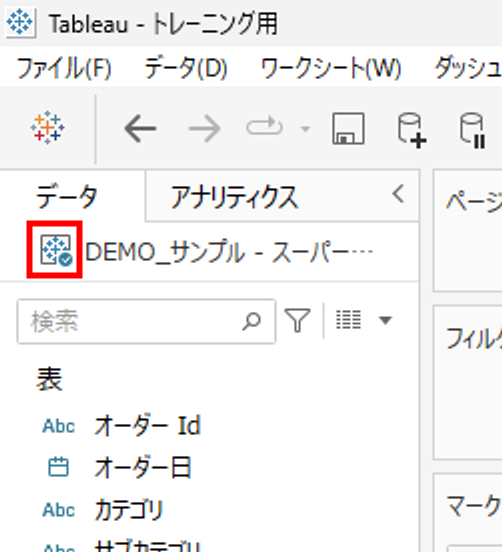The image size is (502, 552).
Task: Filter fields with the funnel icon
Action: (x=297, y=320)
